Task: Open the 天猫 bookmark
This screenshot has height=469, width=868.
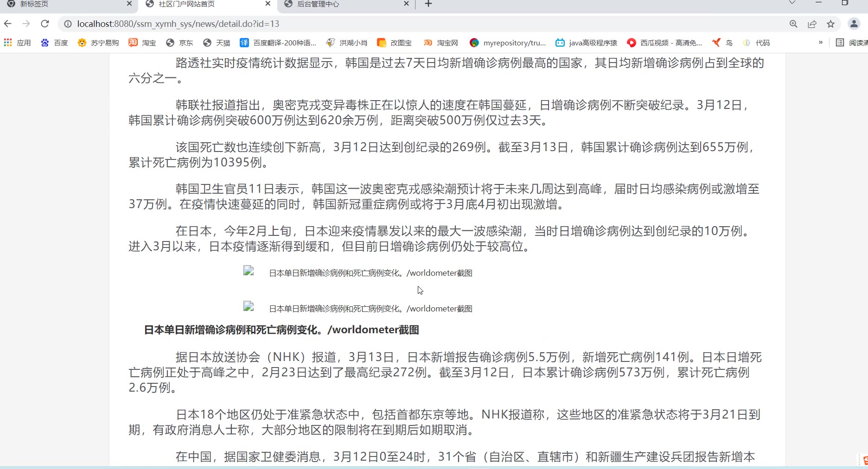Action: [217, 43]
